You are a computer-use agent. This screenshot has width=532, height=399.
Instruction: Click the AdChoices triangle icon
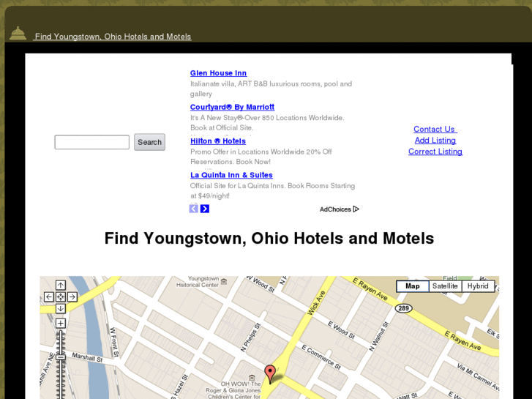coord(356,209)
